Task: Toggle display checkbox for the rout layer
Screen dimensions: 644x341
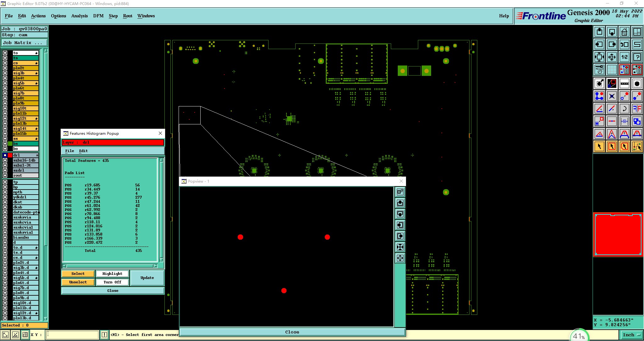Action: [5, 175]
